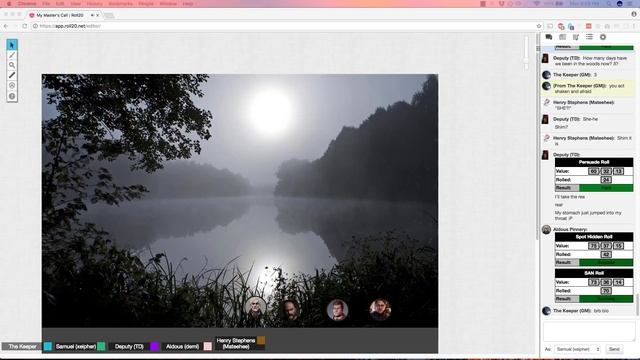Click Henry Stephens (Matashee) player name
Image resolution: width=640 pixels, height=360 pixels.
click(236, 343)
